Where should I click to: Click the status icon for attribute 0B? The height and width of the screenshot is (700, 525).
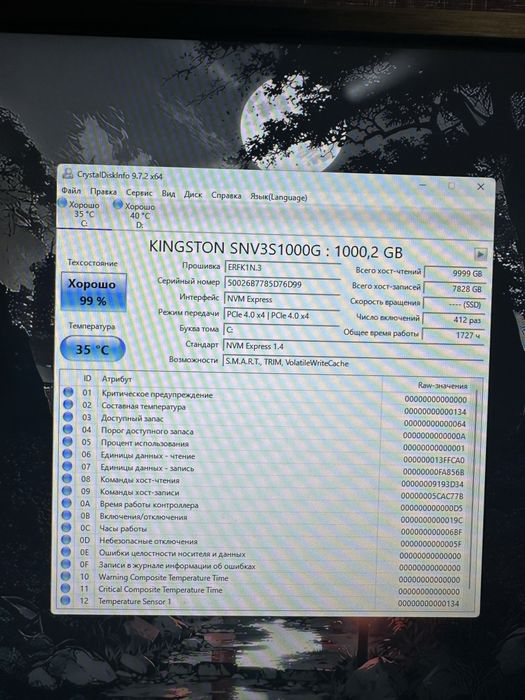point(66,515)
